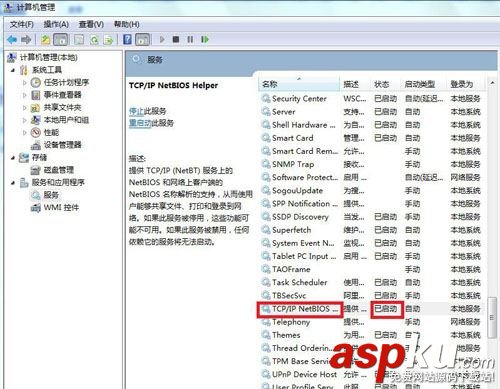Click the services list scrollbar up arrow

(492, 83)
